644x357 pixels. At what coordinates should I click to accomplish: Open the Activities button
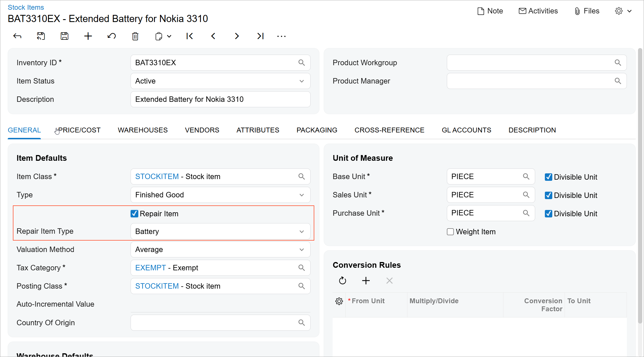tap(538, 11)
